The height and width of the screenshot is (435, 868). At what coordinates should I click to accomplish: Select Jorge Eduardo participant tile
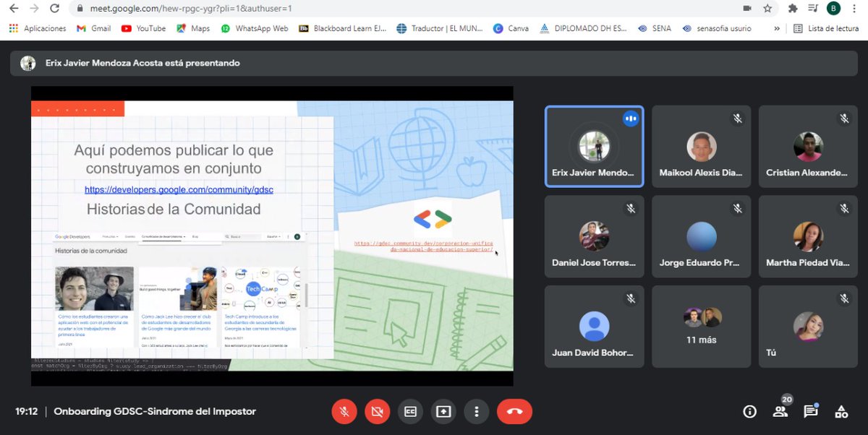(x=701, y=236)
